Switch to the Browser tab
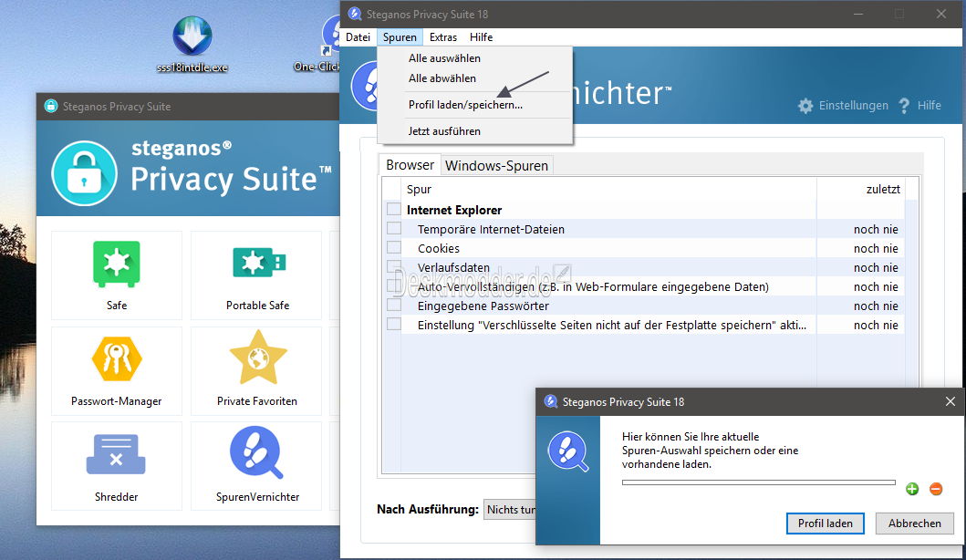This screenshot has width=966, height=560. click(410, 165)
